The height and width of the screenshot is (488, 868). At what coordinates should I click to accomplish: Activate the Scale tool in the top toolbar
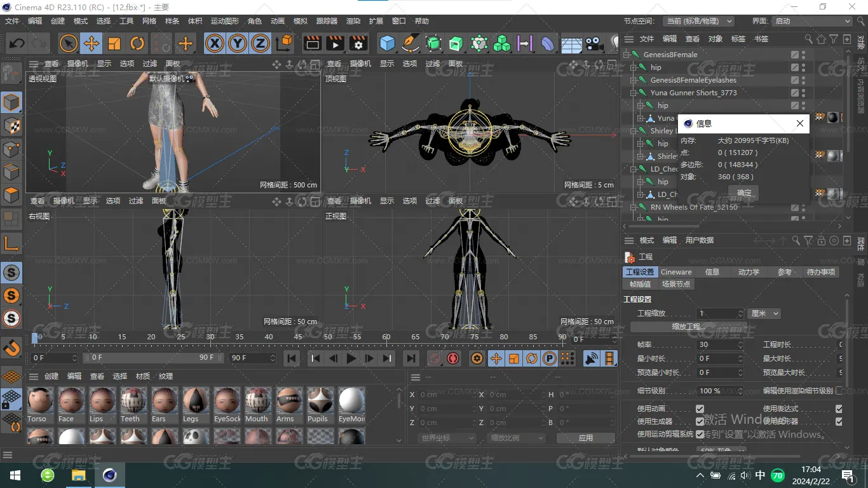click(114, 43)
